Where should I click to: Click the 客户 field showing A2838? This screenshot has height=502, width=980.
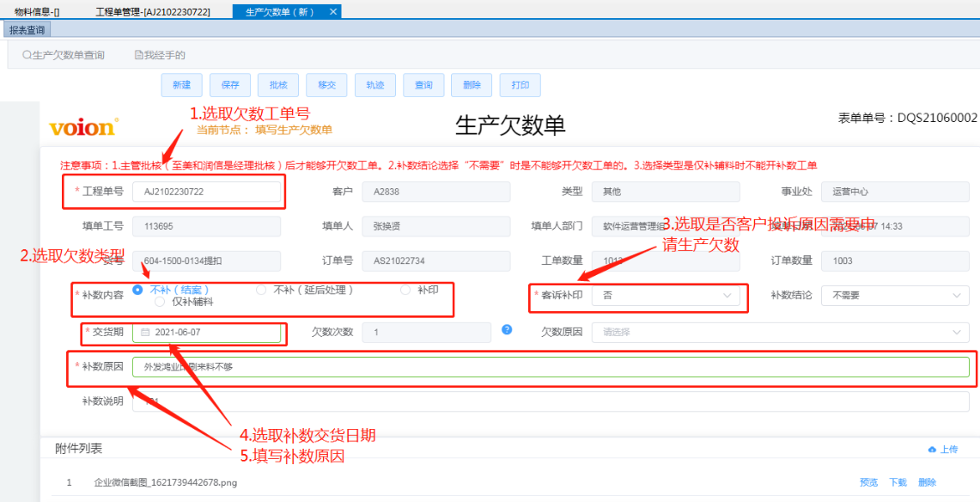pos(436,192)
